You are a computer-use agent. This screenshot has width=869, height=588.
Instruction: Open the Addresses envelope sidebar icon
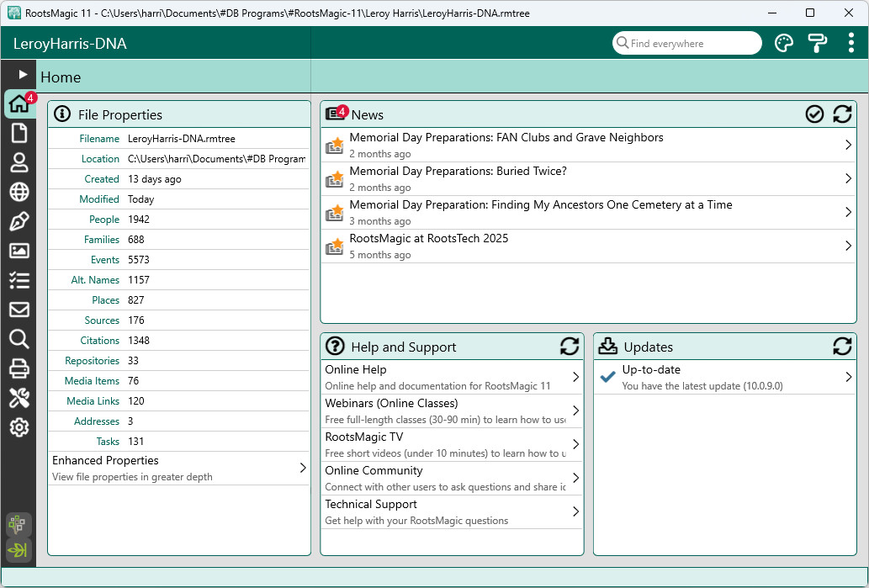tap(19, 310)
